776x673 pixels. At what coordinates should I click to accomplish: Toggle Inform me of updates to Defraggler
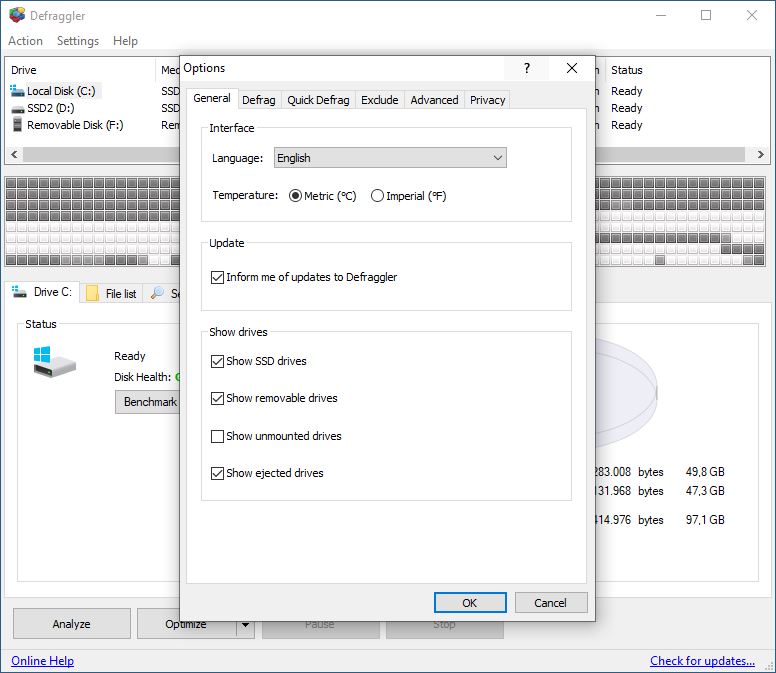point(217,277)
